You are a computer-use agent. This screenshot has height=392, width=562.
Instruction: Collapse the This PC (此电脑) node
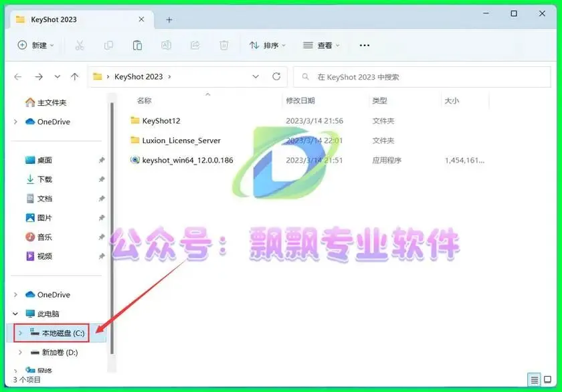point(15,314)
